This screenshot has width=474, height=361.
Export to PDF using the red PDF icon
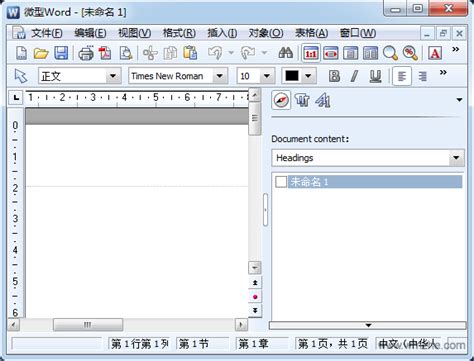click(x=105, y=53)
